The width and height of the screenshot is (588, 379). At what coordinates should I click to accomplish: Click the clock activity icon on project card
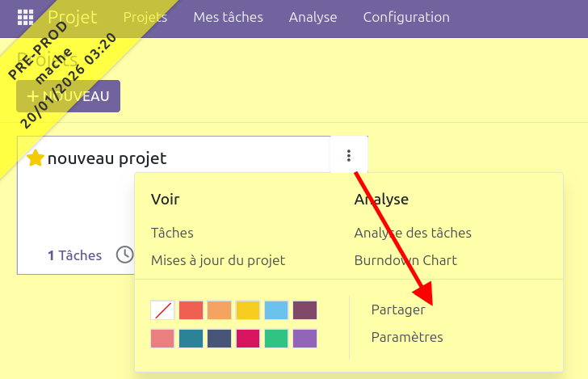124,255
